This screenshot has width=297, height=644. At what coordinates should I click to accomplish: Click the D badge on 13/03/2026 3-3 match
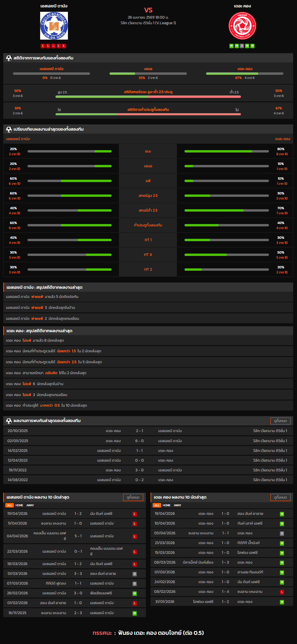pyautogui.click(x=135, y=574)
